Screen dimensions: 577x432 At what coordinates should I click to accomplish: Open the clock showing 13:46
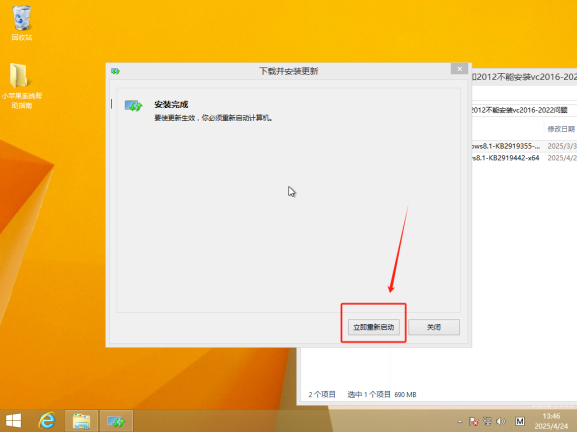(551, 421)
